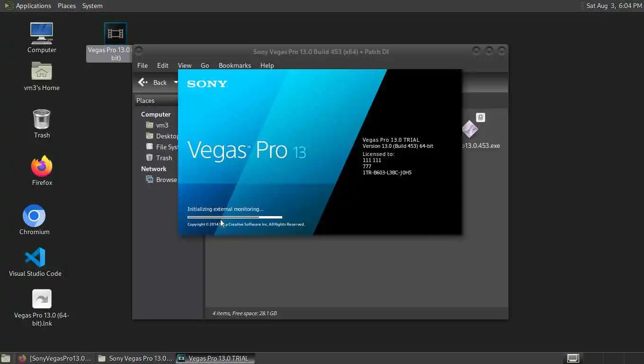Click the serial 1TR-B603-L3BC-J0H5 text

(x=387, y=173)
